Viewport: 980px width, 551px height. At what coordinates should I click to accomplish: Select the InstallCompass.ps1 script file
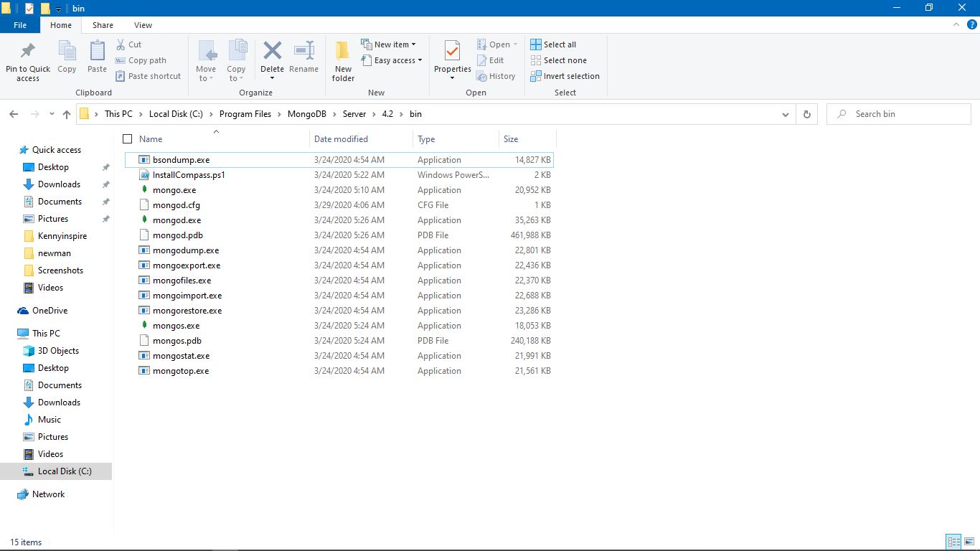tap(189, 175)
